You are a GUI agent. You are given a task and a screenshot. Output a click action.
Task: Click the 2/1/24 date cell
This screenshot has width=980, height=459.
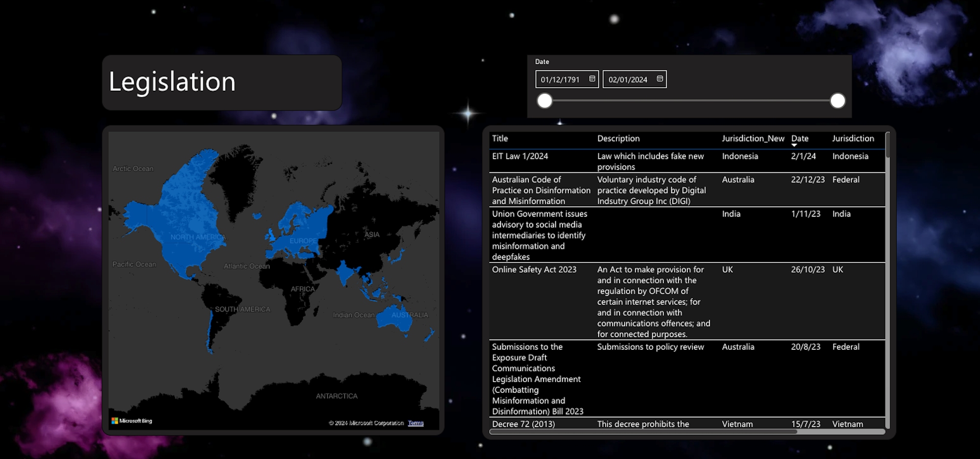[x=803, y=156]
